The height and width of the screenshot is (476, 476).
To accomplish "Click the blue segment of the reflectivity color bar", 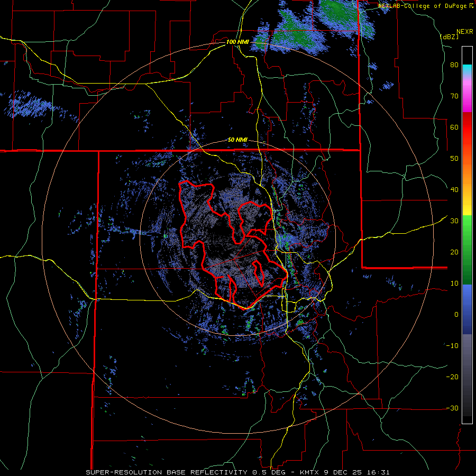I will coord(467,309).
